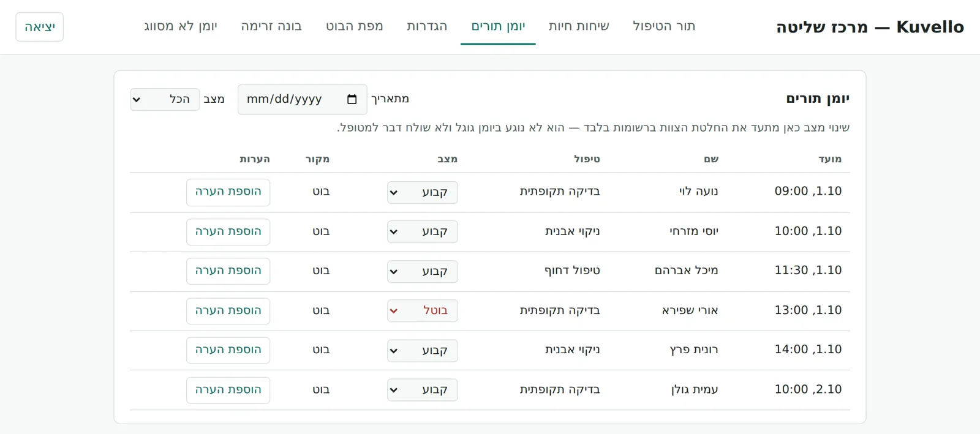Add a note for יוסי מזרחי
Screen dimensions: 980x434
point(228,232)
